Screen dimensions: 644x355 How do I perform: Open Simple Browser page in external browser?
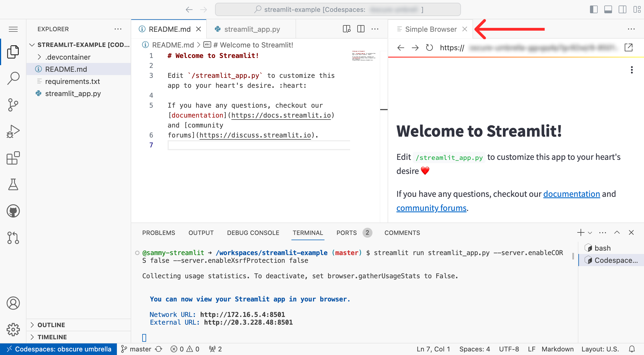(x=629, y=48)
